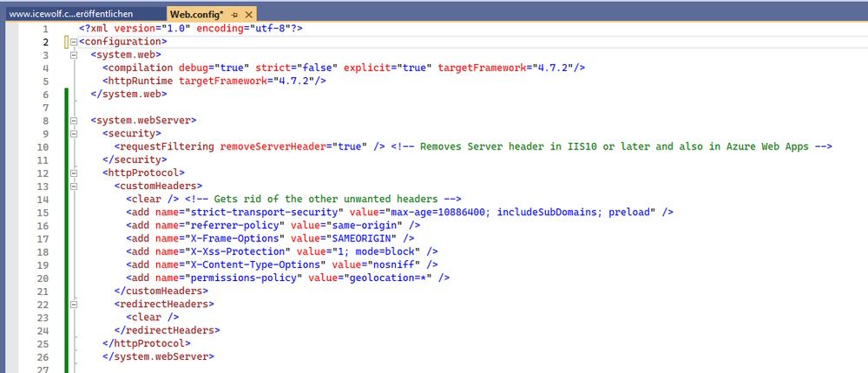The width and height of the screenshot is (868, 373).
Task: Click the xml version declaration on line 1
Action: tap(190, 29)
